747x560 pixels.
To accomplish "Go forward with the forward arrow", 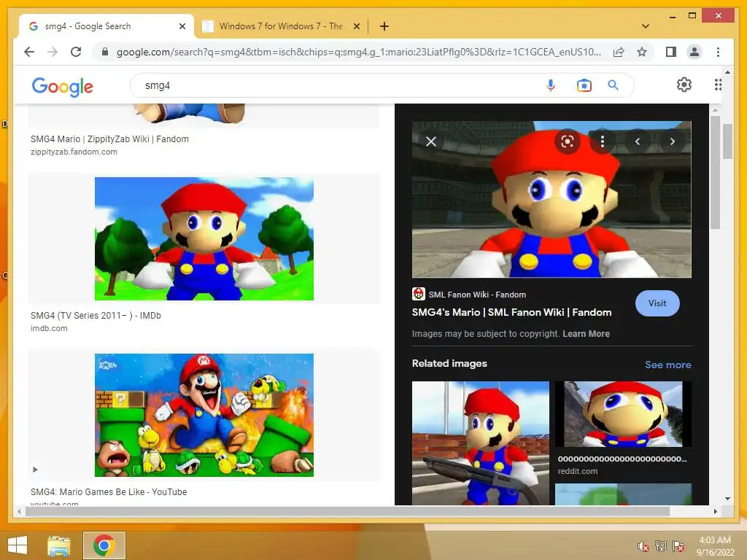I will [x=53, y=52].
